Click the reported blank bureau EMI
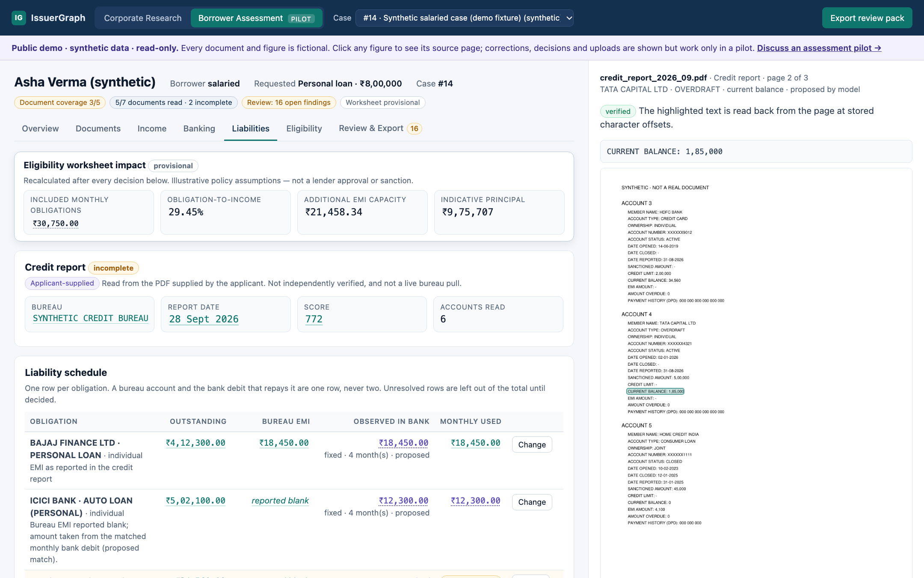 pyautogui.click(x=280, y=501)
